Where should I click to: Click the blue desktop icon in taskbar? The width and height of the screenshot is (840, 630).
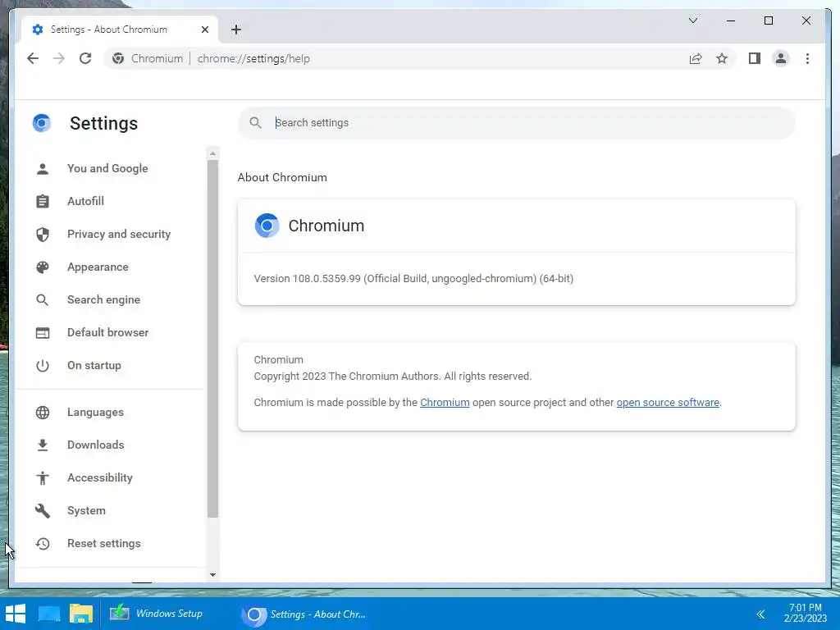49,614
